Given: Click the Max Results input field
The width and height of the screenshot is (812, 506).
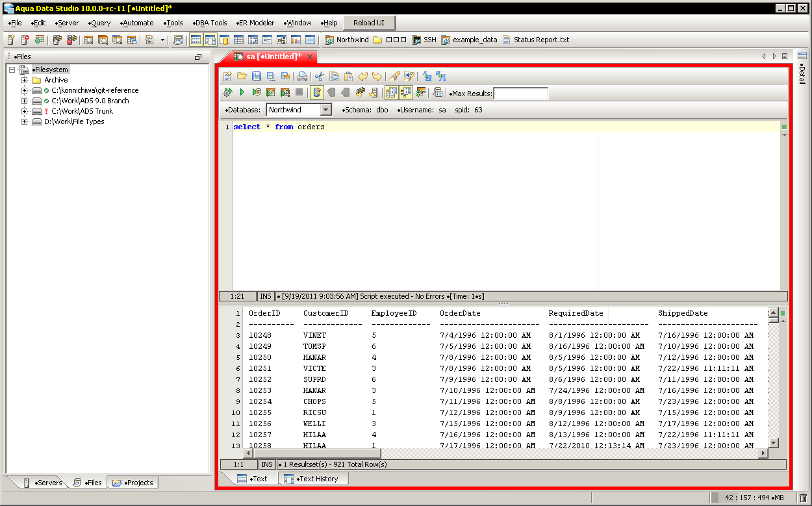Looking at the screenshot, I should 521,94.
